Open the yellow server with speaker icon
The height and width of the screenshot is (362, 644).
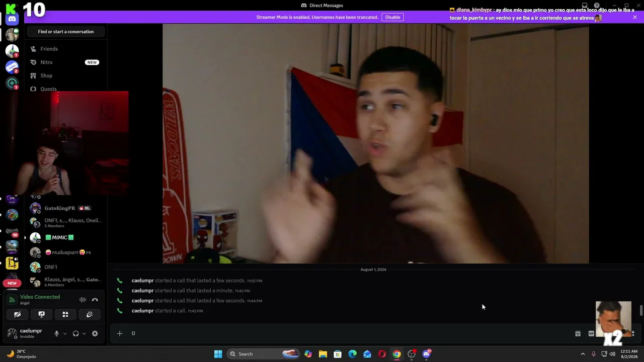pos(12,263)
